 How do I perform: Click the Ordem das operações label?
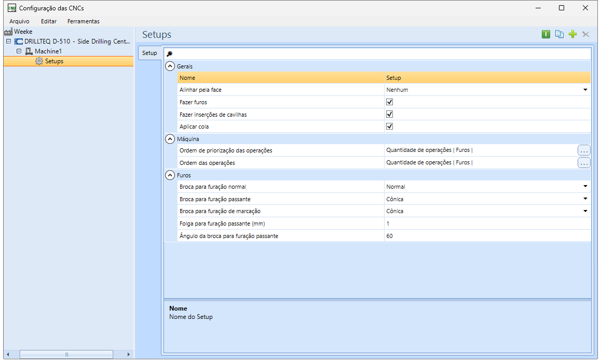pyautogui.click(x=208, y=163)
